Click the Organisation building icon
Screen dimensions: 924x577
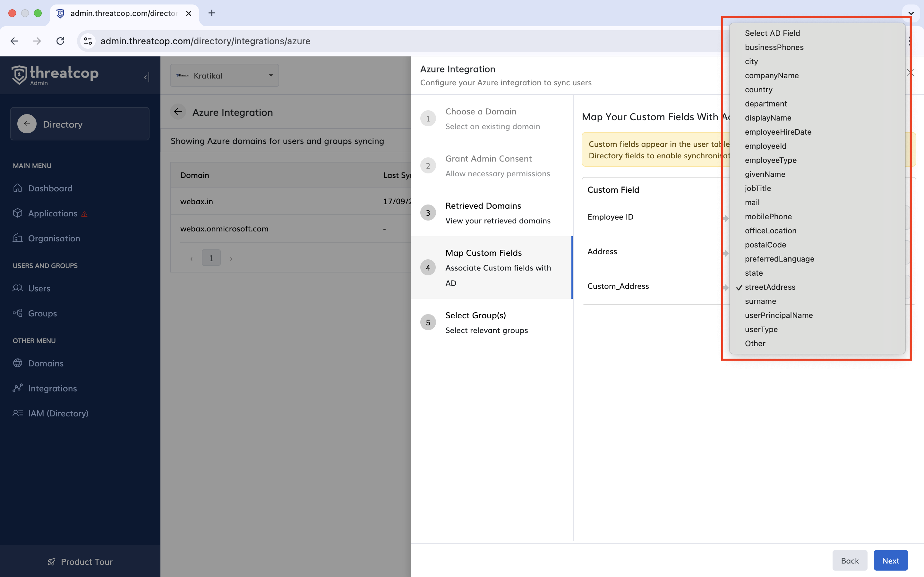[18, 238]
